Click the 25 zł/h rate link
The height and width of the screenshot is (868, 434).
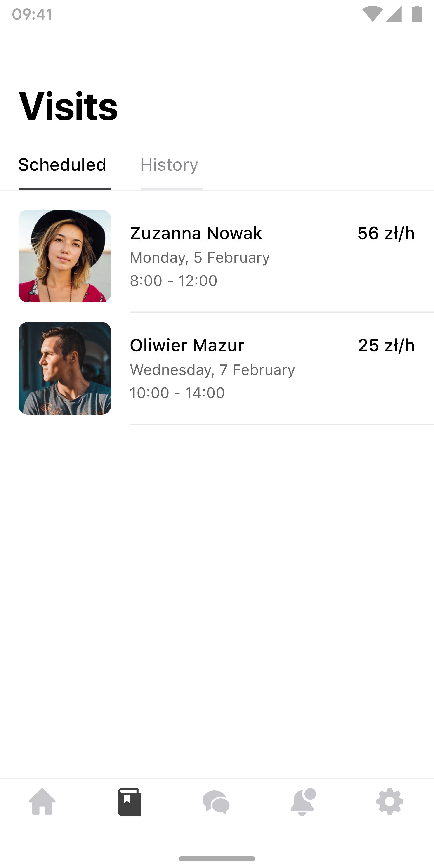(x=386, y=344)
